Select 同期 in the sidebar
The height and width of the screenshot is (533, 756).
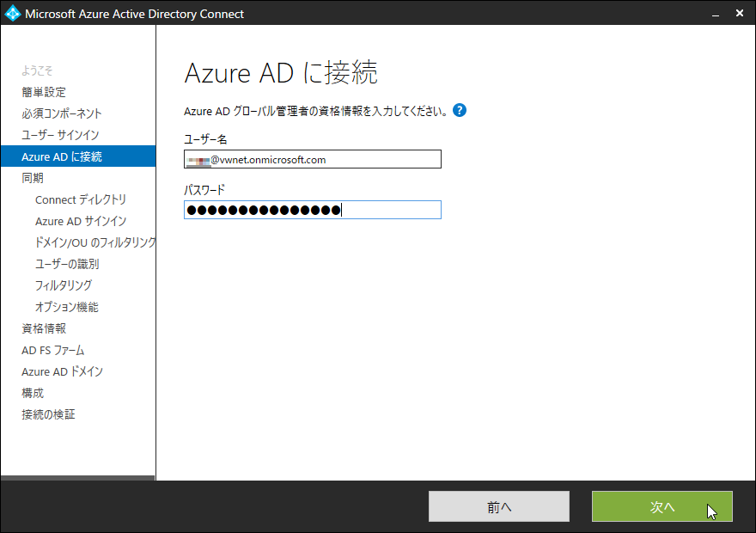33,178
